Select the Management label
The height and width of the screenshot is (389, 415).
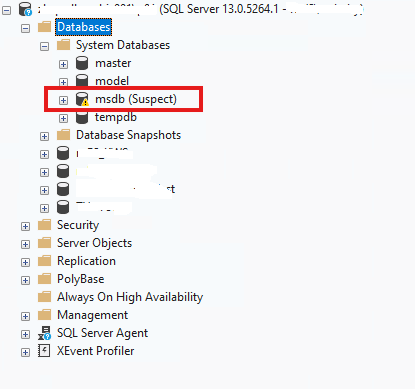point(93,315)
